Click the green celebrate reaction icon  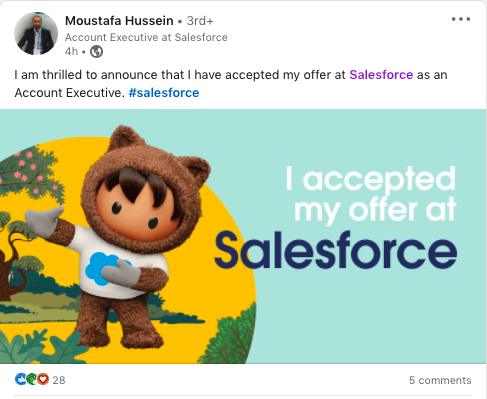point(32,379)
